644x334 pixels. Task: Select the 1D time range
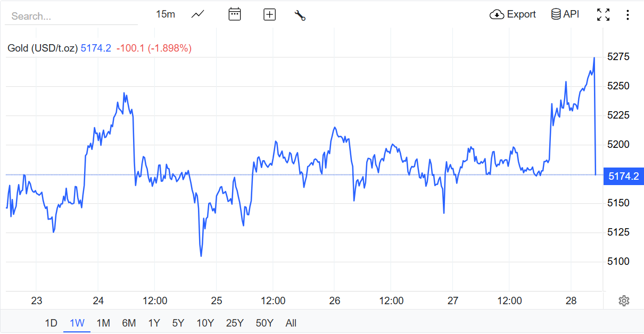coord(51,323)
